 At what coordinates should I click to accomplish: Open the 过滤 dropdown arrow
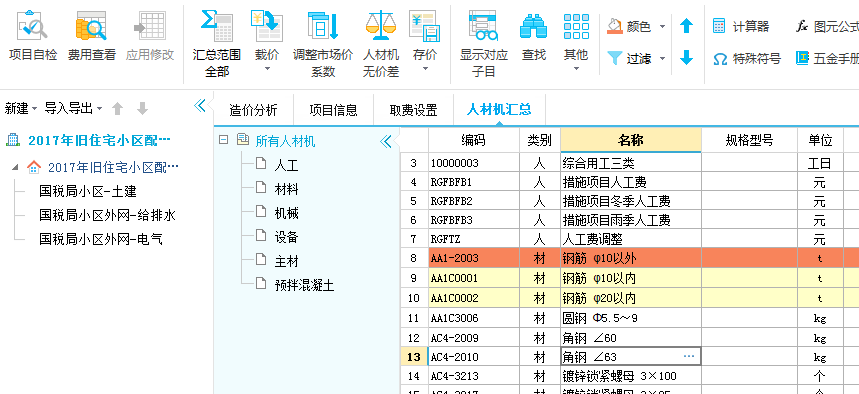pos(662,58)
